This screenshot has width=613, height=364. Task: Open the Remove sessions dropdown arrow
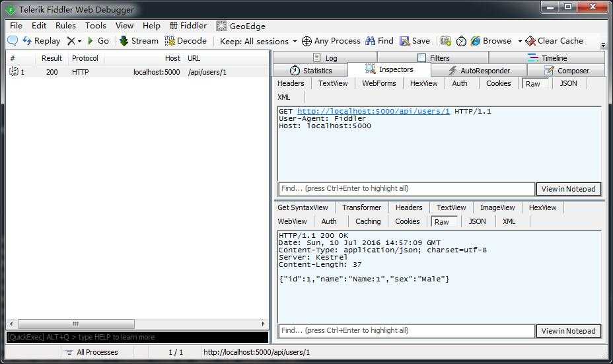79,41
